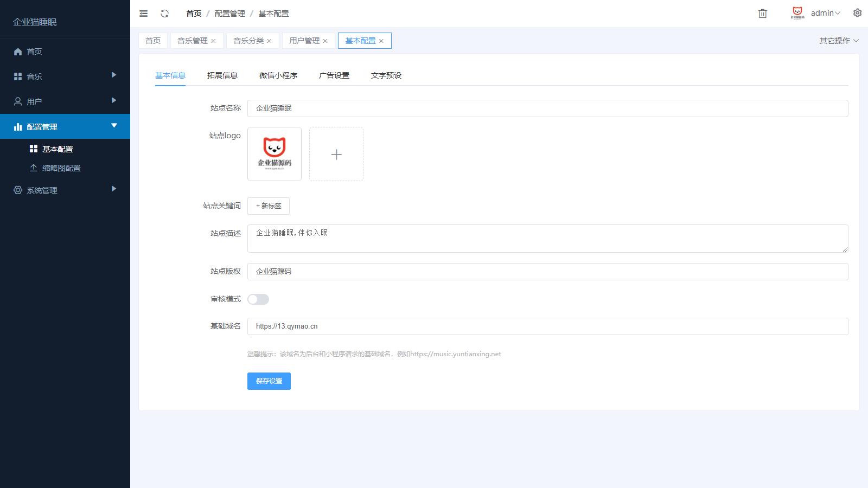Switch to the 拓展信息 tab

click(222, 75)
